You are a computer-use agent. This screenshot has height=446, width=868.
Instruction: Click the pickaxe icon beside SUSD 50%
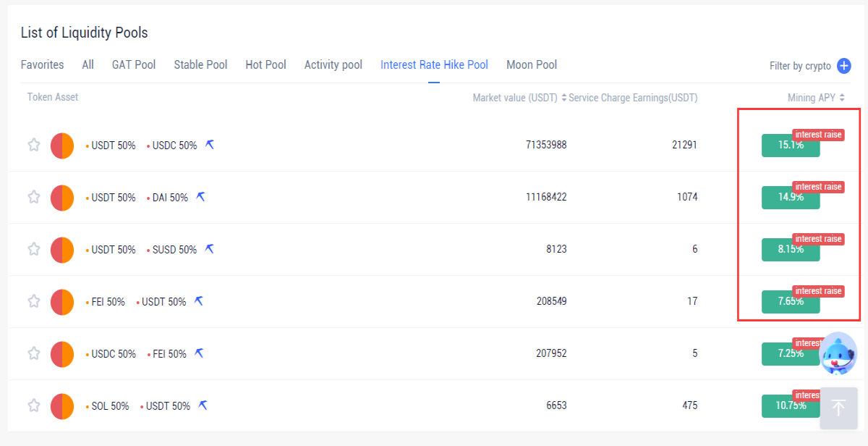pos(210,249)
